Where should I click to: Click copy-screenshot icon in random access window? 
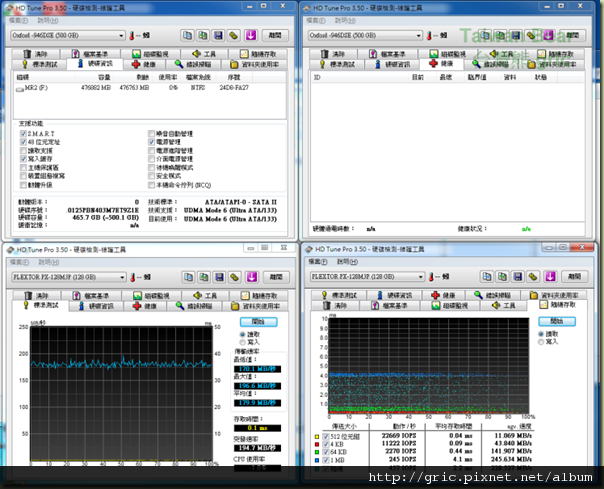click(x=500, y=277)
